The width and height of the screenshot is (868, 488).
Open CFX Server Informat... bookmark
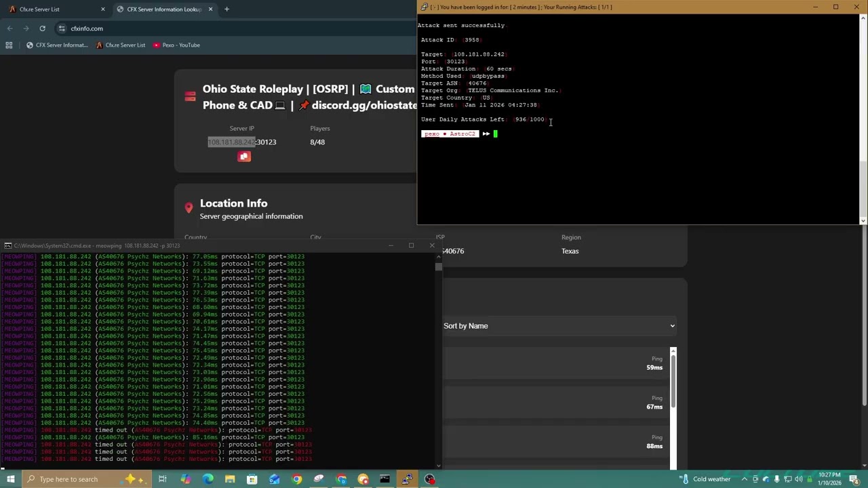tap(57, 45)
